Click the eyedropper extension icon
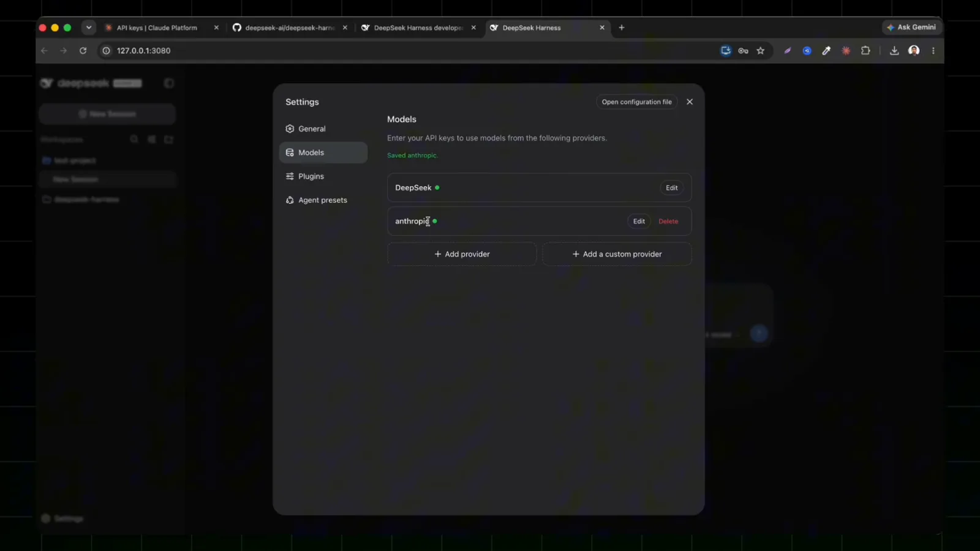Screen dimensions: 980x551 click(x=826, y=51)
